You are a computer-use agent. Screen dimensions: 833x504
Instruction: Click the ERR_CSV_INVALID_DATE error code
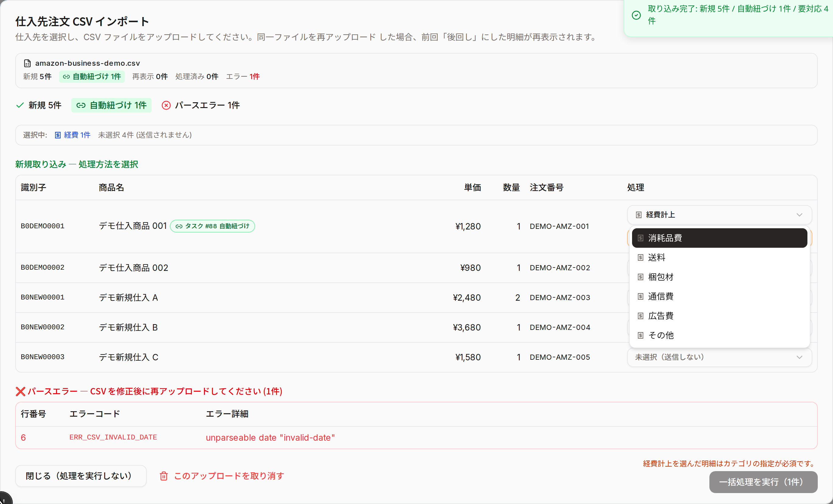point(113,437)
